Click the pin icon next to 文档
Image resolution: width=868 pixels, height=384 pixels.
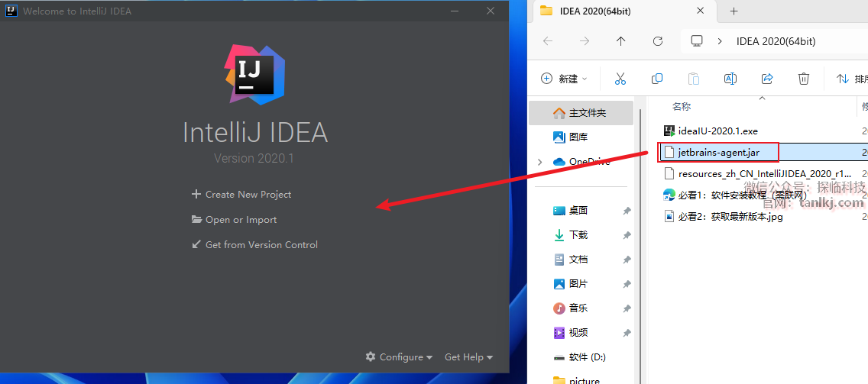[627, 260]
